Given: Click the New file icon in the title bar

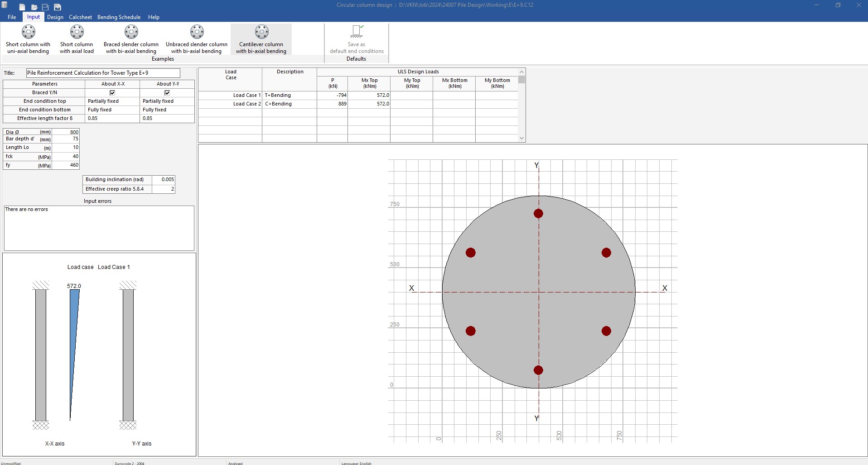Looking at the screenshot, I should tap(22, 7).
